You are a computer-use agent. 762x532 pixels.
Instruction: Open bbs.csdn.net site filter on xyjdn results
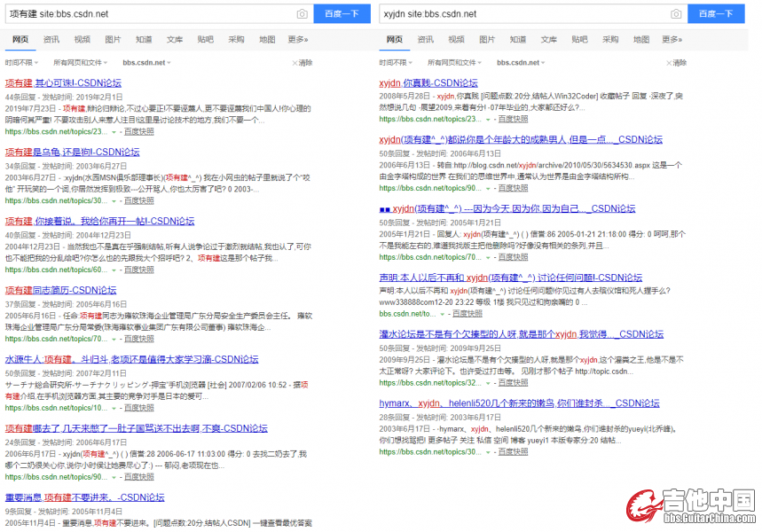tap(521, 63)
